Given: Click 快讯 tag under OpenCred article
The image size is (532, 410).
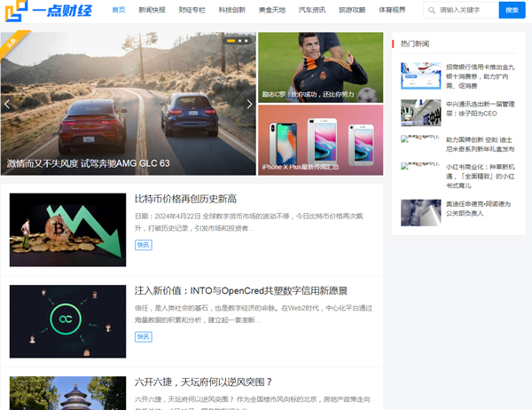Looking at the screenshot, I should pos(143,336).
